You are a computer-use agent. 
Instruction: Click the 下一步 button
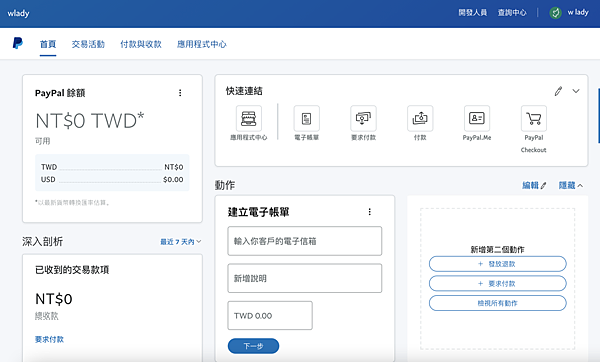click(253, 346)
